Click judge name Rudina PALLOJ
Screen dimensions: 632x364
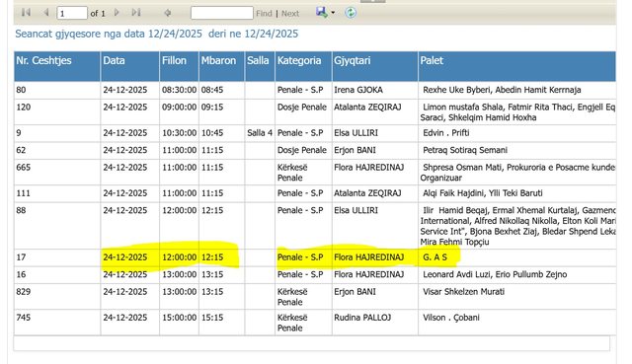coord(362,318)
